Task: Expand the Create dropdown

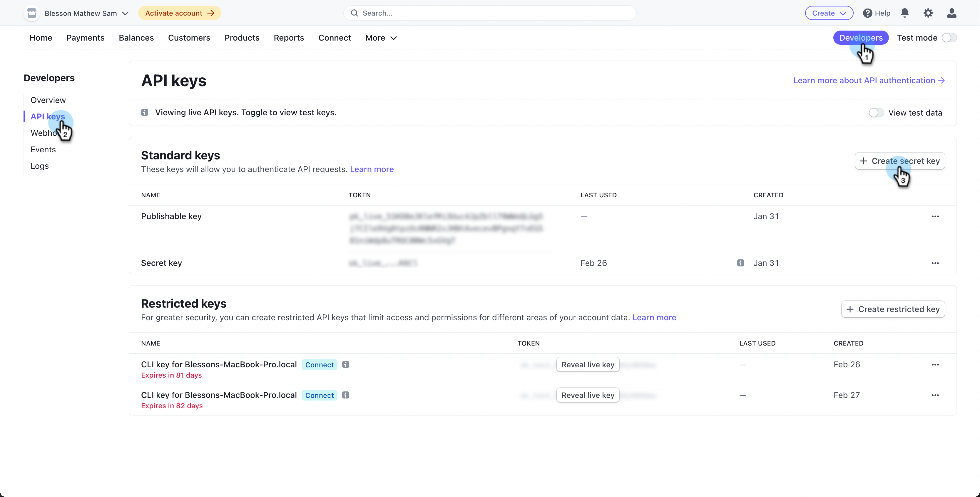Action: [x=829, y=13]
